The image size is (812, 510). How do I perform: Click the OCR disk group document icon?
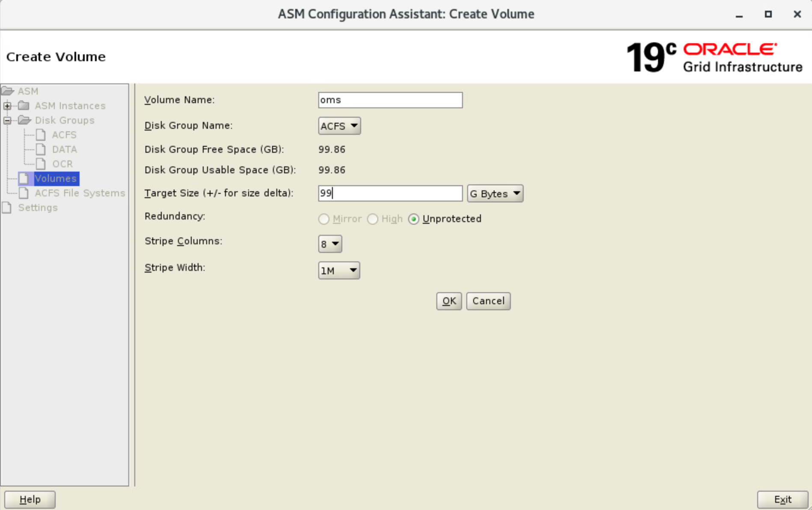click(41, 164)
